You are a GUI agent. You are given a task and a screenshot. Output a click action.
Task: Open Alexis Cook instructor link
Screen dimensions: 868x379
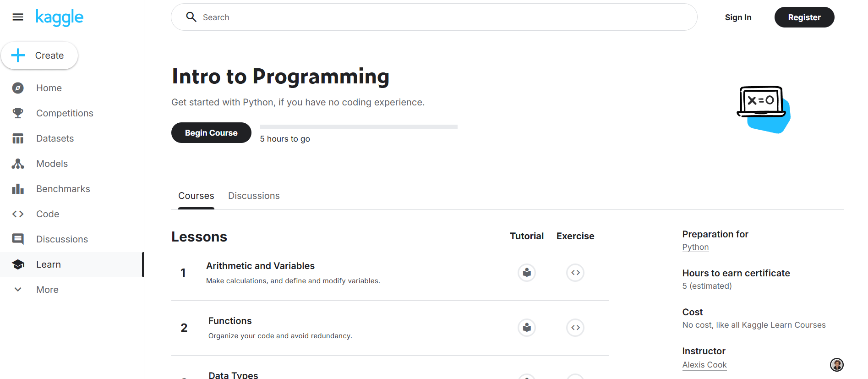click(704, 365)
